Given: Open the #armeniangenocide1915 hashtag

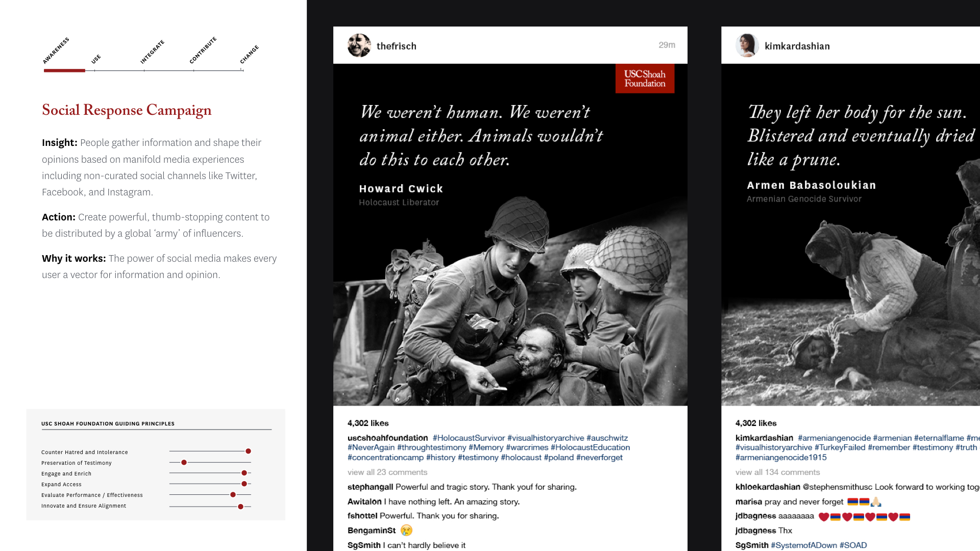Looking at the screenshot, I should [781, 458].
